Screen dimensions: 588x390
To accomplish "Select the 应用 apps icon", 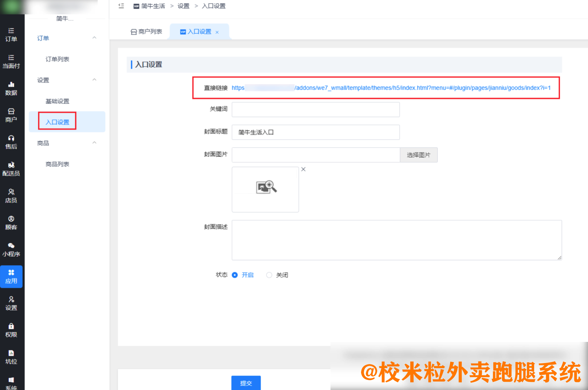I will click(x=12, y=276).
